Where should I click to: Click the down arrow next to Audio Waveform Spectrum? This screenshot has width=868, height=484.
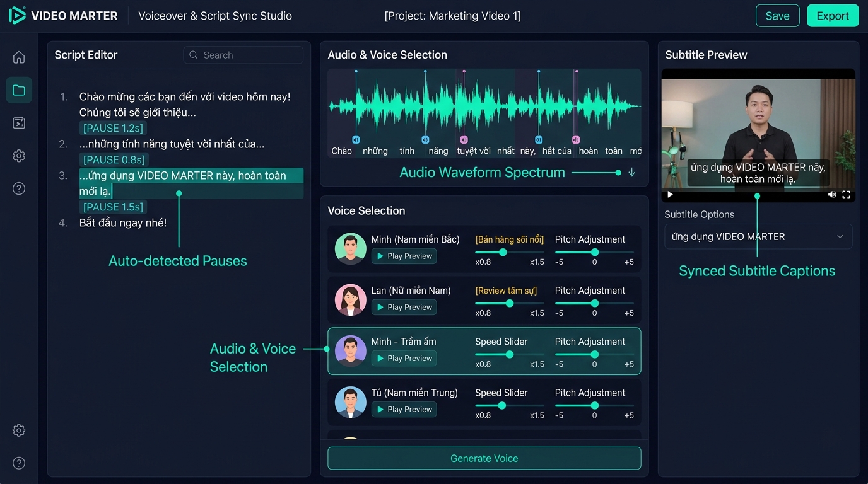click(x=631, y=172)
